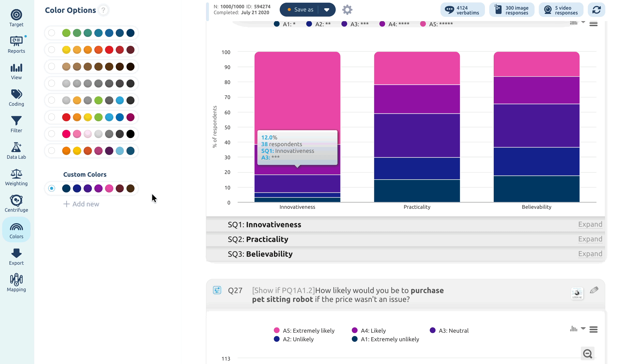Select the Custom Colors palette radio button
Image resolution: width=628 pixels, height=364 pixels.
pos(52,188)
